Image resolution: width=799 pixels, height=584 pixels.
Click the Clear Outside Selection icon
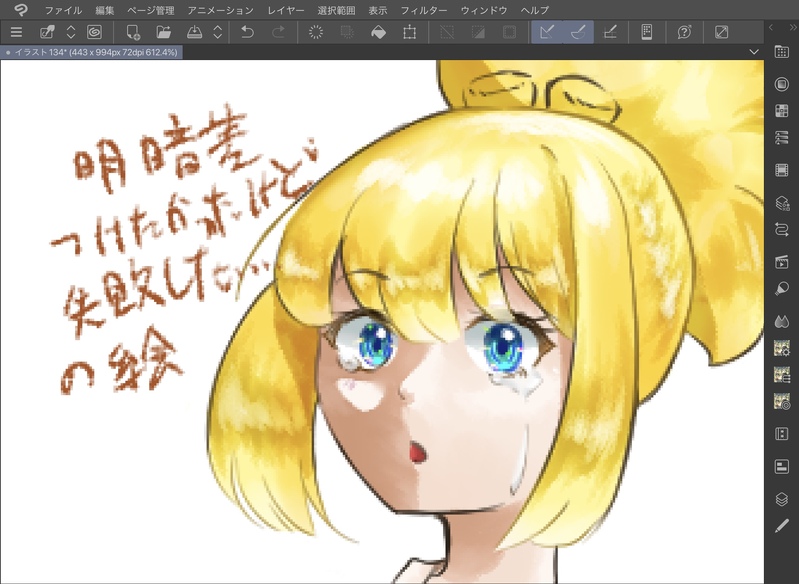(x=347, y=32)
